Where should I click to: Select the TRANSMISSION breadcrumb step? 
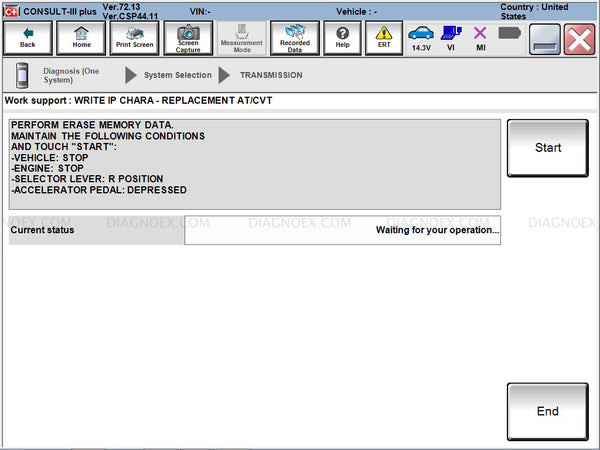[270, 75]
